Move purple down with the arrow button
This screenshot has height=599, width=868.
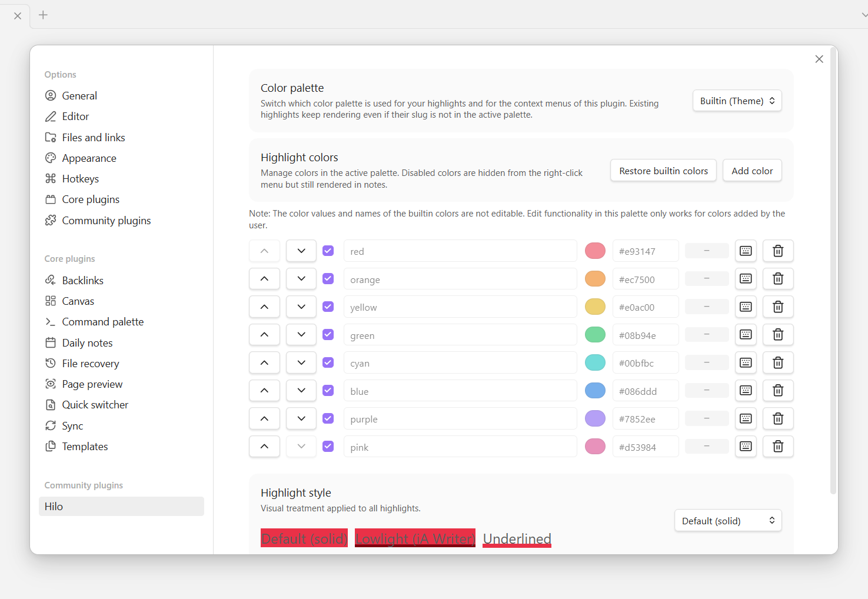click(301, 418)
